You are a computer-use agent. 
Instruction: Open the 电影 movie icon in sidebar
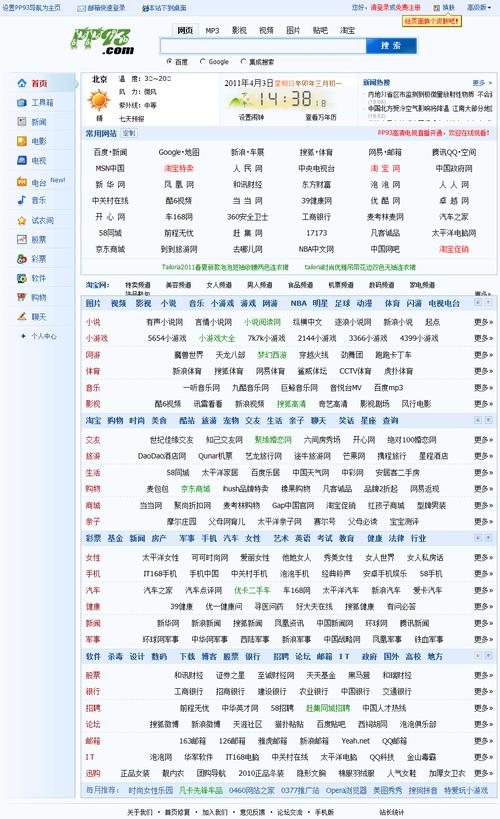click(x=22, y=141)
